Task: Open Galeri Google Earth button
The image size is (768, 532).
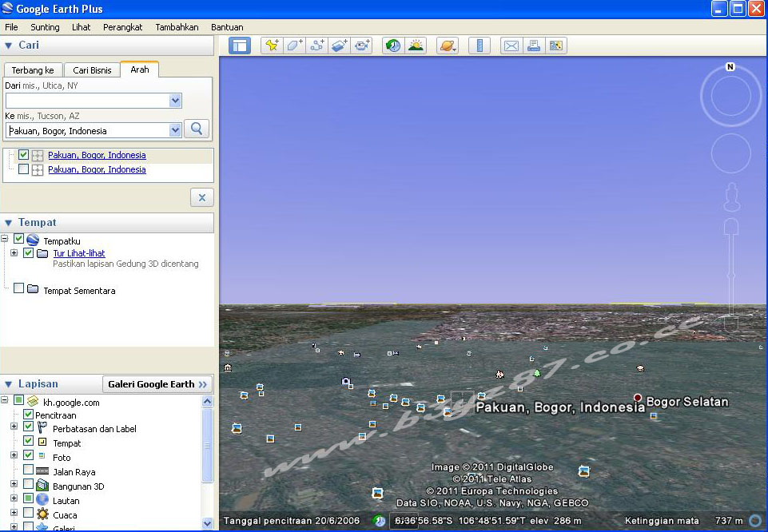Action: point(157,384)
